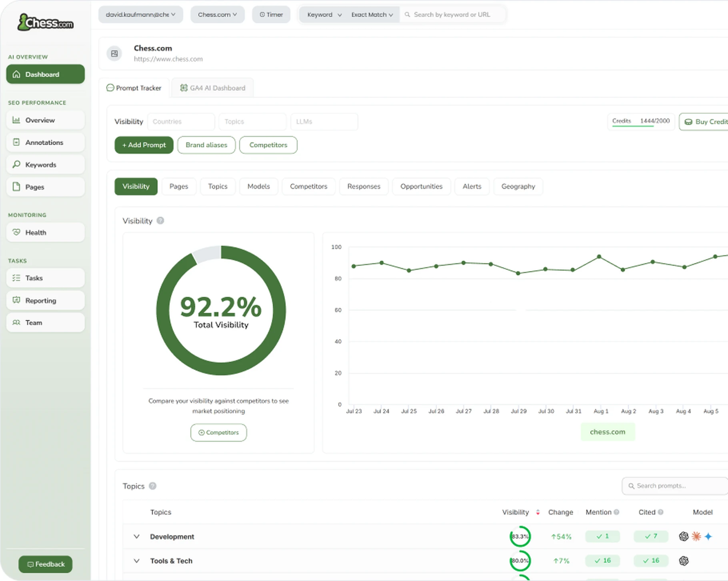
Task: Select the Opportunities sub-tab
Action: [422, 186]
